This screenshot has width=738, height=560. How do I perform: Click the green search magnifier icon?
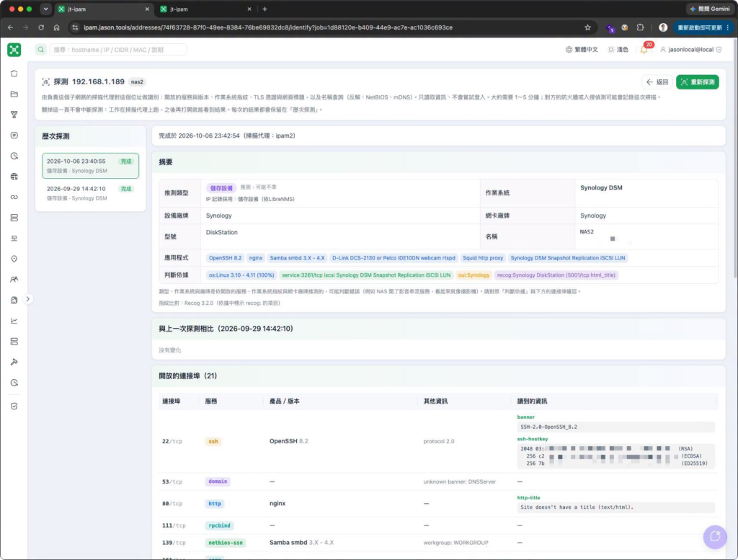41,50
